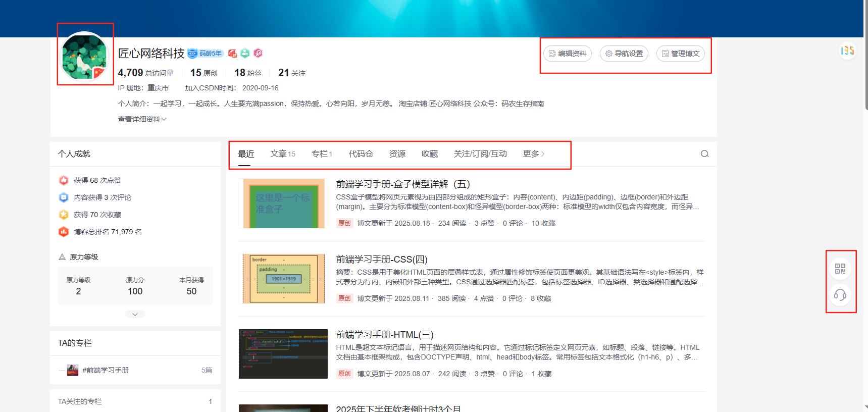Click the 4,709 总访问量 stat
The height and width of the screenshot is (412, 868).
pyautogui.click(x=146, y=73)
